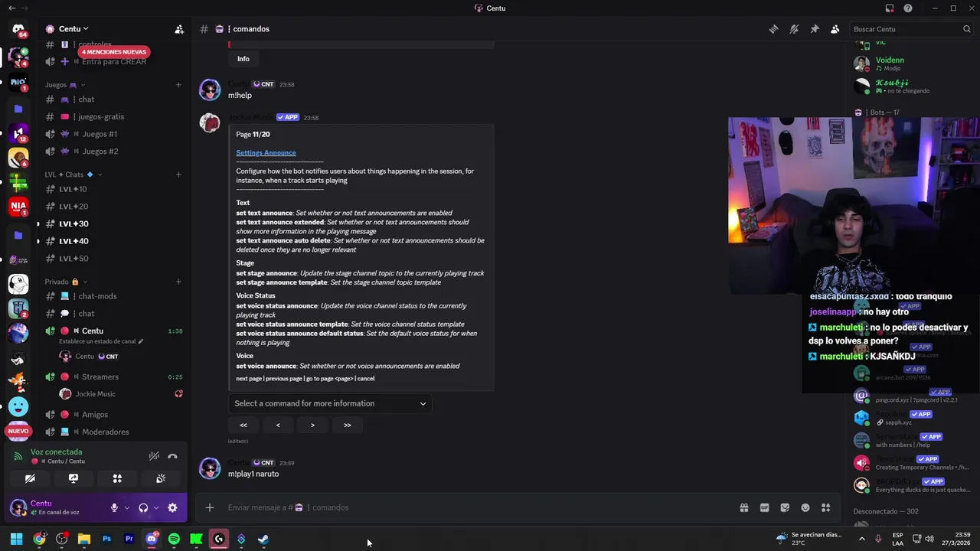
Task: Collapse the Juegos category
Action: [65, 85]
